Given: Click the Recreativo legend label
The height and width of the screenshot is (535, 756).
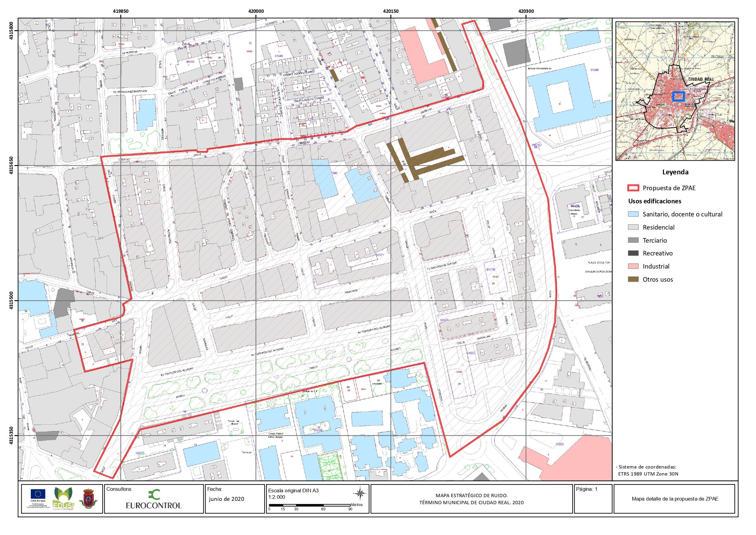Looking at the screenshot, I should [658, 253].
